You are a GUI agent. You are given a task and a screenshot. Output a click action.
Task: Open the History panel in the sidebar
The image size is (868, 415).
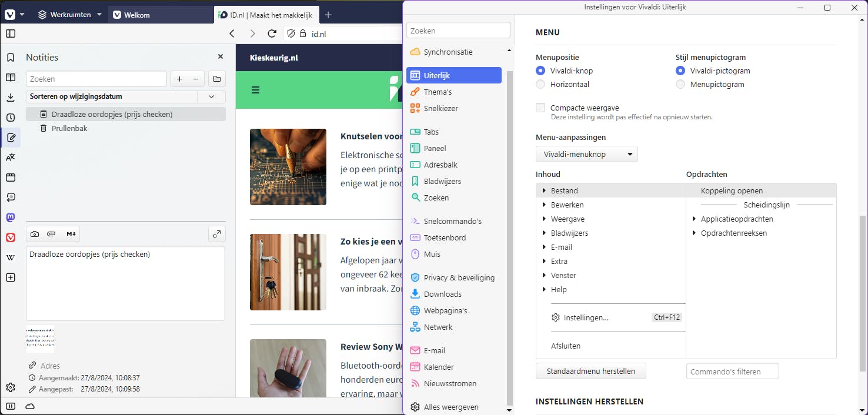pos(11,117)
